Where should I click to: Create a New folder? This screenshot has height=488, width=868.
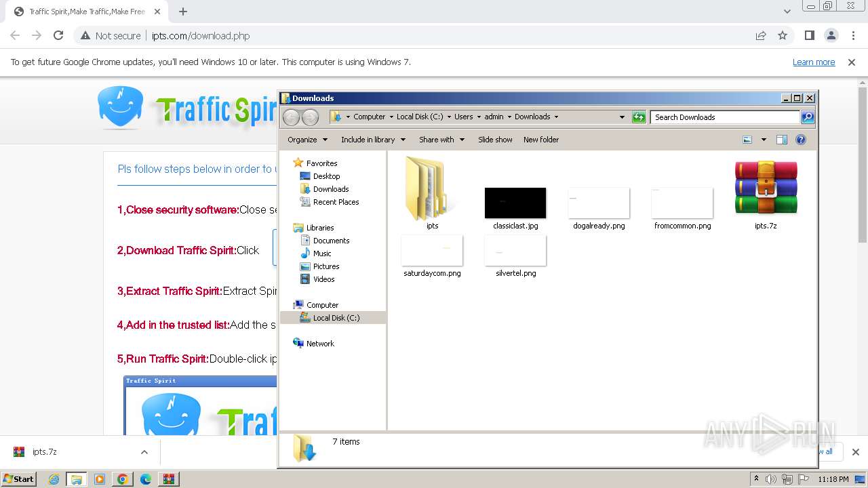click(541, 140)
